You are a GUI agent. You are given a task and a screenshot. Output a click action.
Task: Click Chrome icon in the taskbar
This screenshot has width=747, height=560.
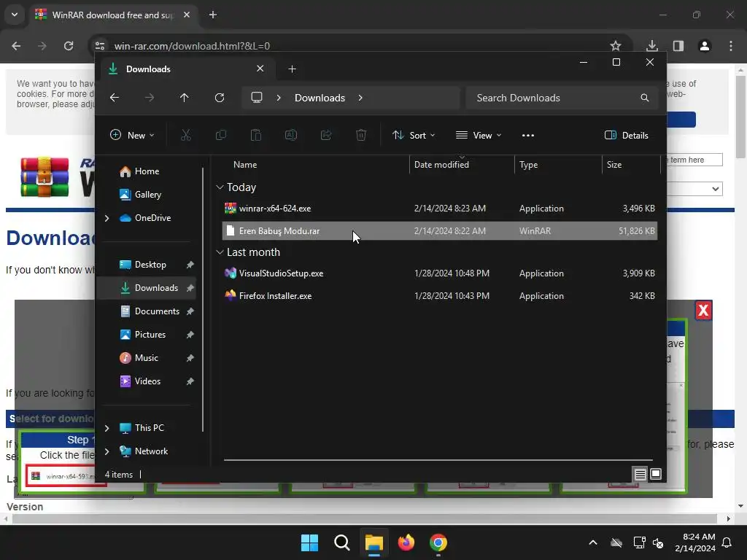pyautogui.click(x=438, y=542)
